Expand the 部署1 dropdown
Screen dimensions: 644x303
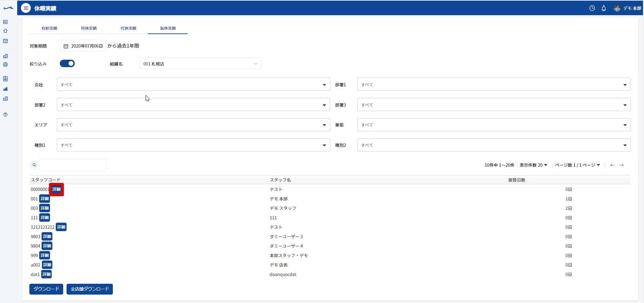(494, 84)
